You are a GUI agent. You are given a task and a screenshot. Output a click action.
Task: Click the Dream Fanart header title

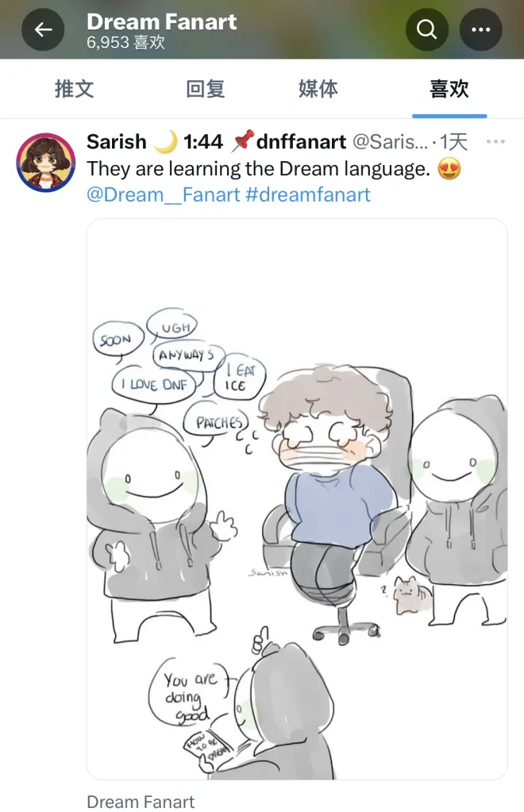point(161,21)
